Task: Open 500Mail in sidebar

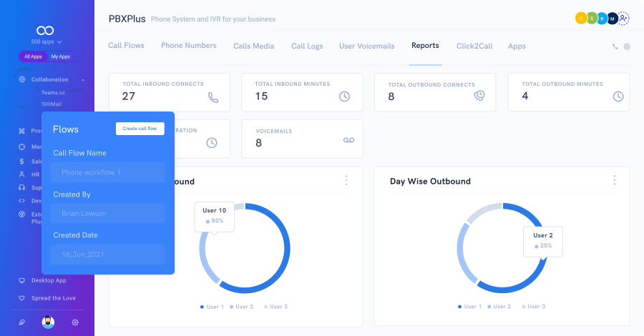Action: tap(52, 104)
